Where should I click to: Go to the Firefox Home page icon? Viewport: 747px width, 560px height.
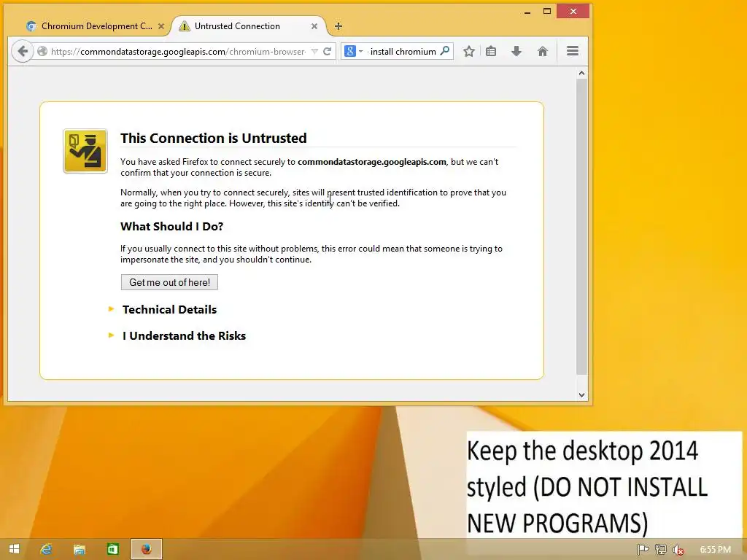[543, 51]
